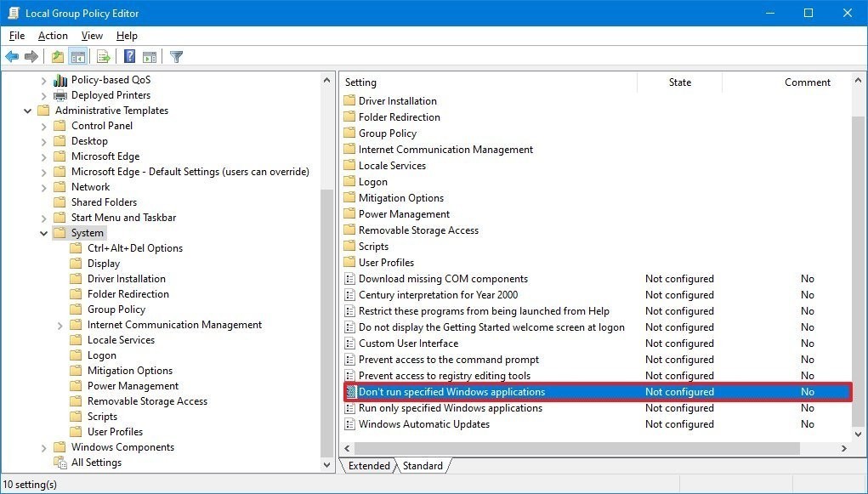Screen dimensions: 868x494
Task: Click the Show/Hide Action Pane icon
Action: (150, 56)
